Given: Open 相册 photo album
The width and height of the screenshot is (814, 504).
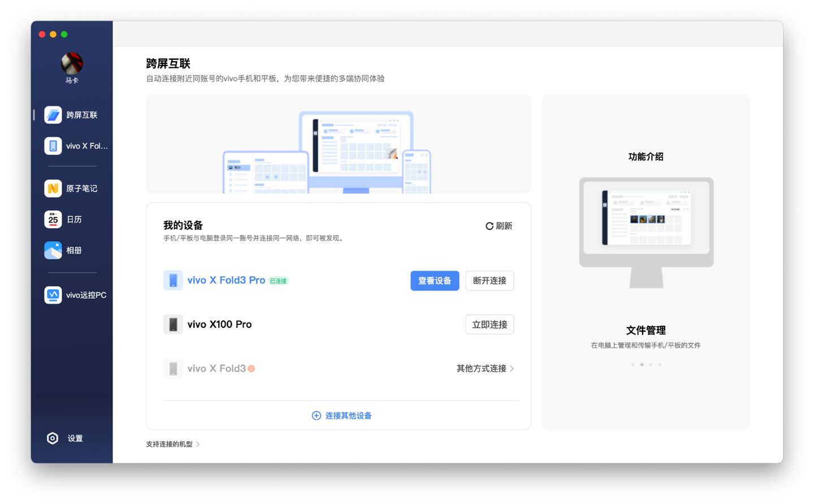Looking at the screenshot, I should click(72, 250).
